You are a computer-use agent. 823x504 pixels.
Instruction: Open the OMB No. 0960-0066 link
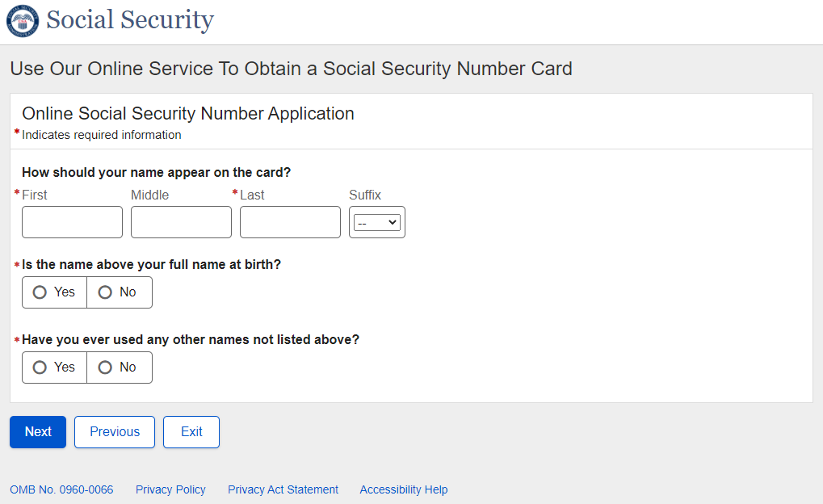click(61, 489)
